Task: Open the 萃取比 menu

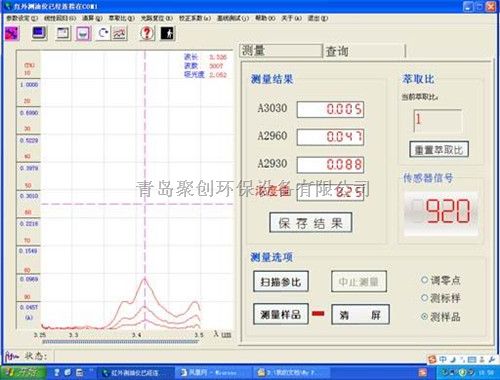Action: [x=121, y=18]
